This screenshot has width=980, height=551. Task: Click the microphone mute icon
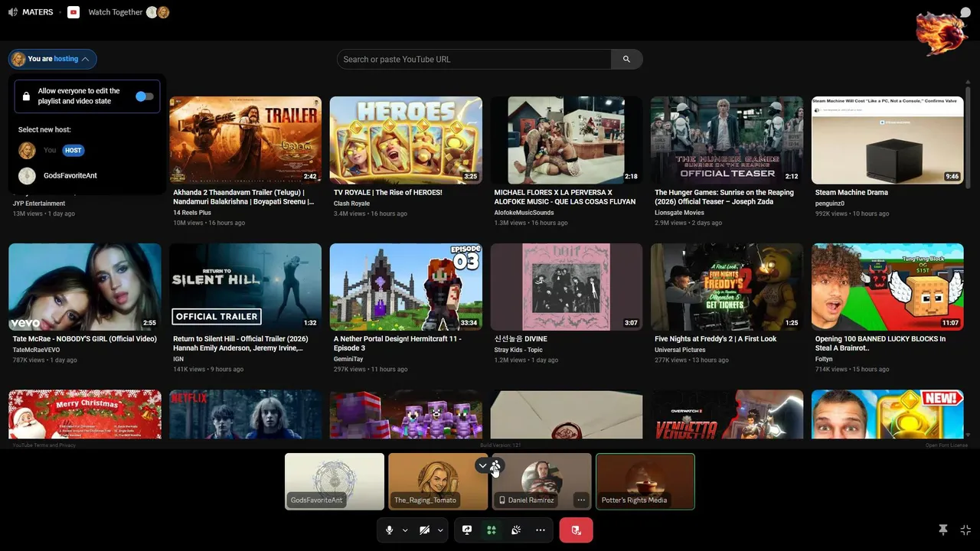[390, 530]
